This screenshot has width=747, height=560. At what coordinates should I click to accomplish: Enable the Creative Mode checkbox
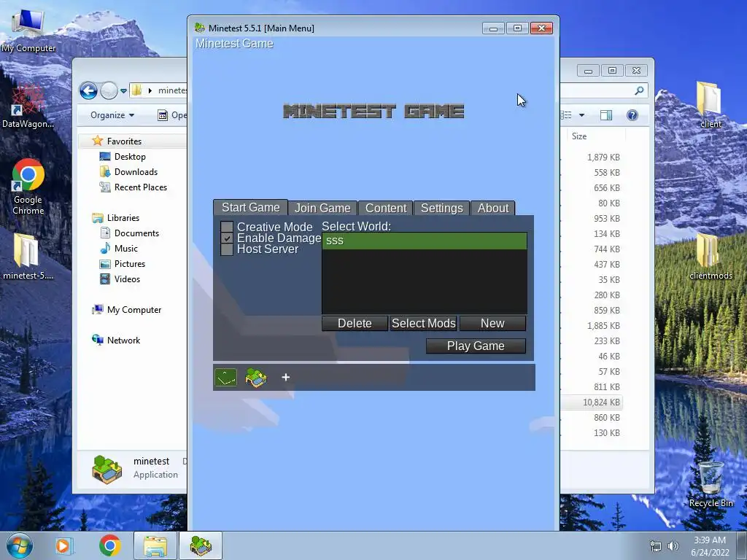pos(227,227)
